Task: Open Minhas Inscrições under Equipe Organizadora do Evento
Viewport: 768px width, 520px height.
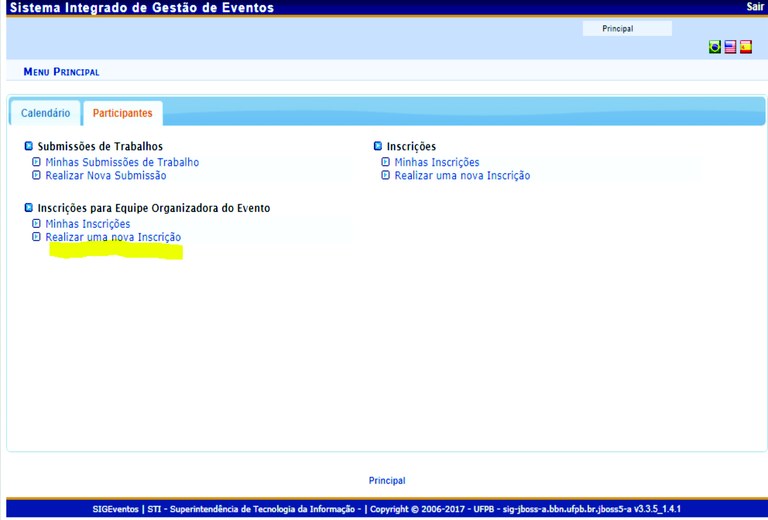Action: (x=88, y=224)
